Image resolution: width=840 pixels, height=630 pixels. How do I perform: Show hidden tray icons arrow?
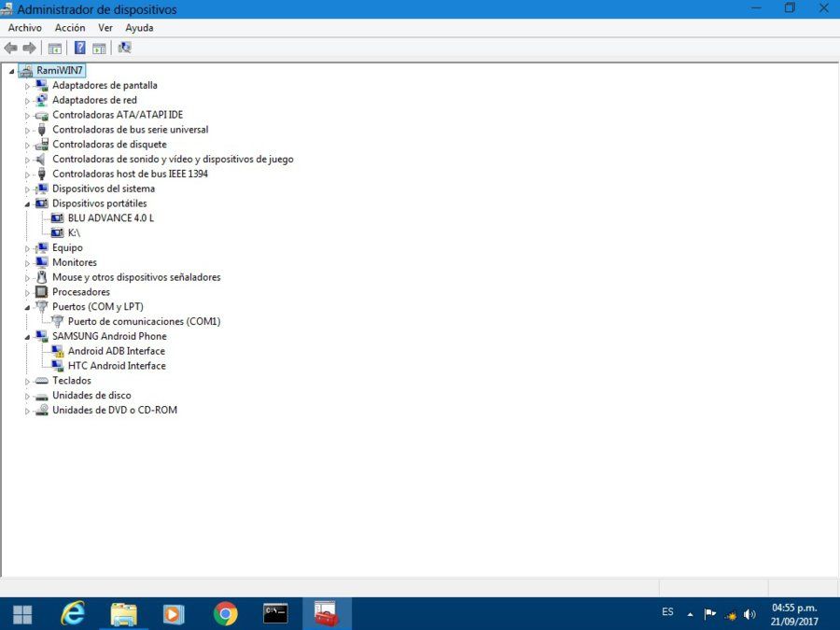coord(690,614)
